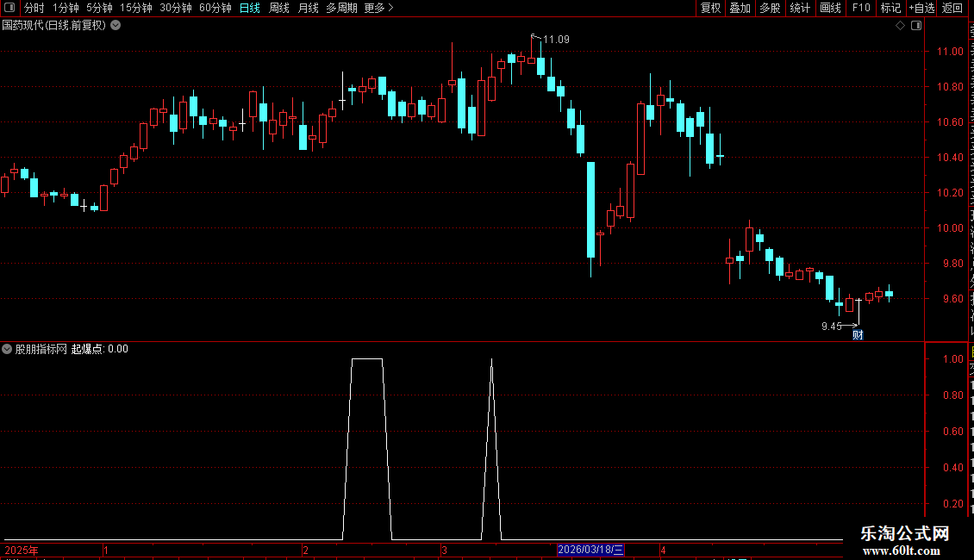Viewport: 974px width, 560px height.
Task: Expand the 股朋指标网 indicator dropdown
Action: click(7, 349)
